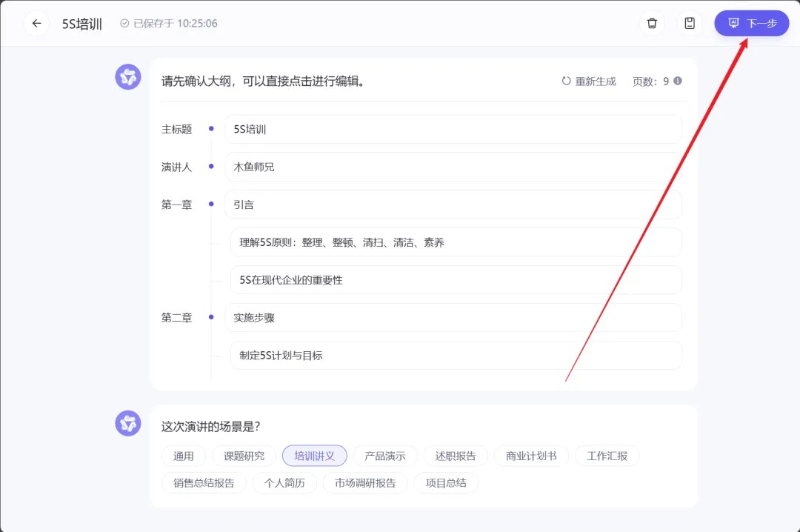This screenshot has height=532, width=800.
Task: Click the assistant avatar beside the outline
Action: (x=128, y=77)
